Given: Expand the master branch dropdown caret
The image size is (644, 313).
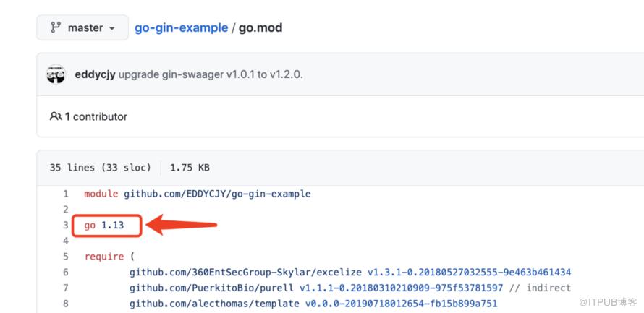Looking at the screenshot, I should coord(112,29).
